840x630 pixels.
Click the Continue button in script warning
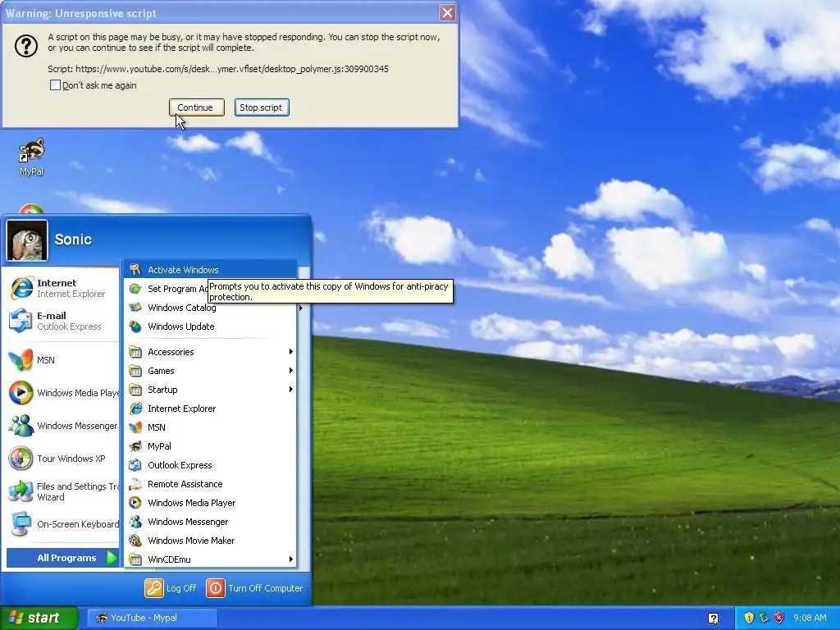pos(196,107)
